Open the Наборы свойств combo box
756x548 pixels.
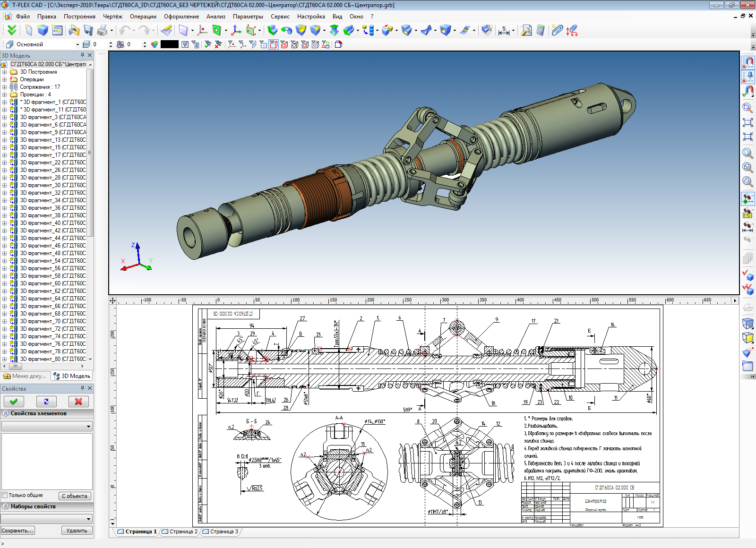point(46,519)
